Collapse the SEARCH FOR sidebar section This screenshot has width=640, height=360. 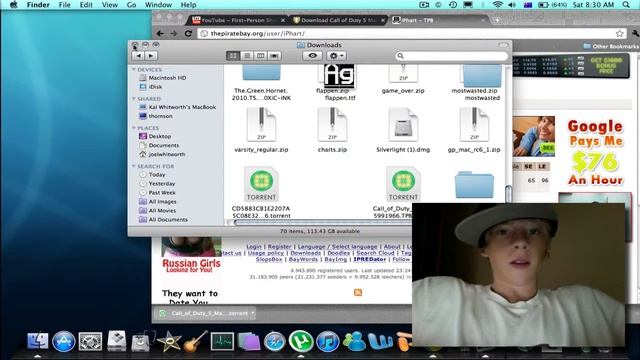point(134,166)
